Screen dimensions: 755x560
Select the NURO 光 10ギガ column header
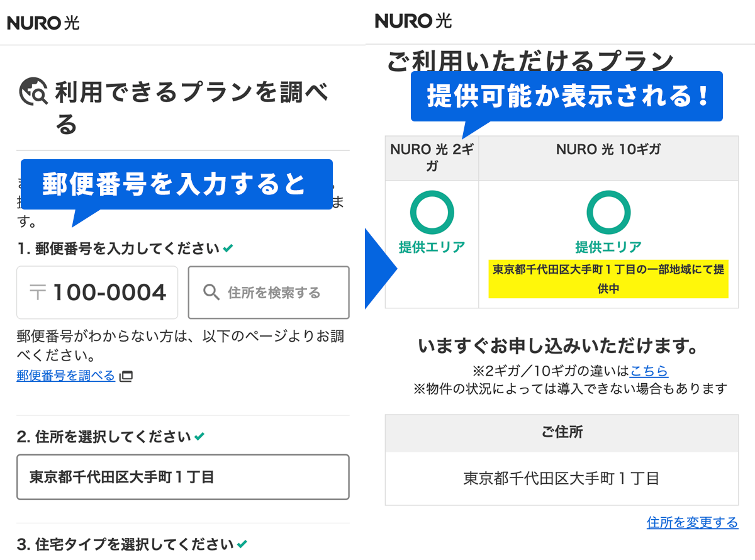608,150
